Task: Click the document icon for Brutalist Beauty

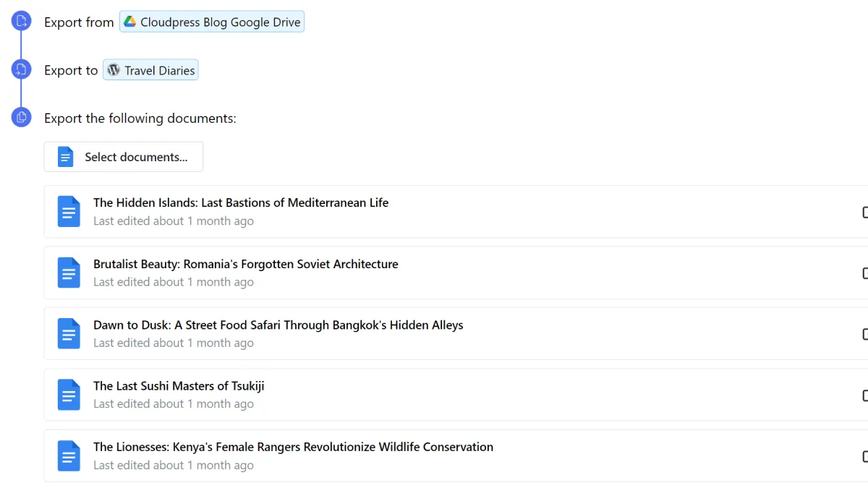Action: (x=69, y=273)
